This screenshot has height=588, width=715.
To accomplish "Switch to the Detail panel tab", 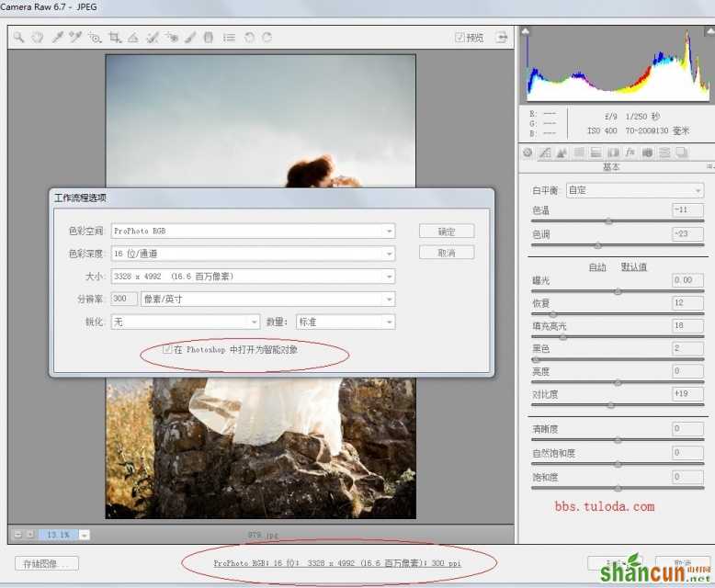I will [562, 153].
